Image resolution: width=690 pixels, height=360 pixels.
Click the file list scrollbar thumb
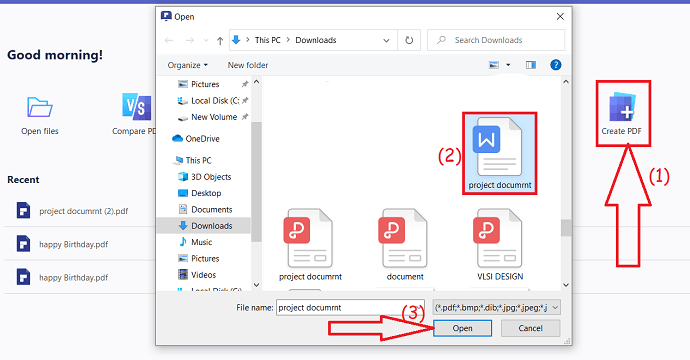click(x=566, y=228)
